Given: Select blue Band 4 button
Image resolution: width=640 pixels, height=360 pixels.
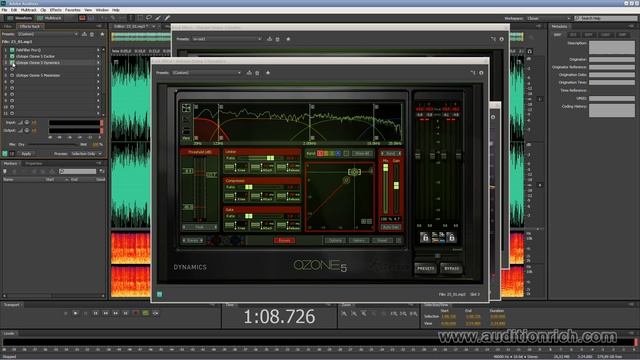Looking at the screenshot, I should 338,153.
